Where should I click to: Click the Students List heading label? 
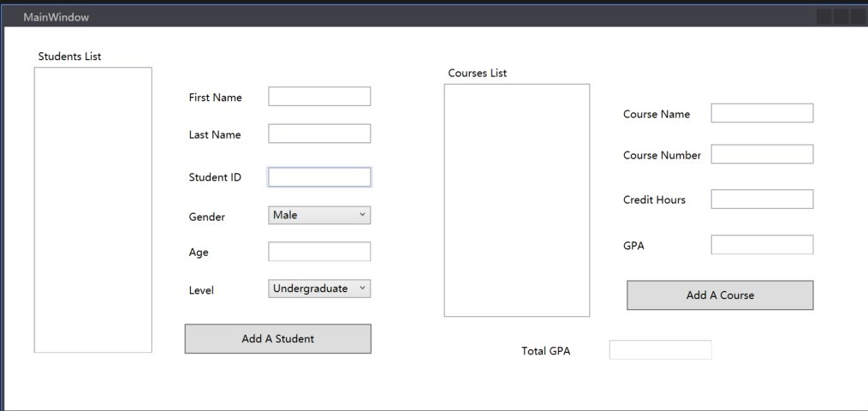pyautogui.click(x=69, y=57)
